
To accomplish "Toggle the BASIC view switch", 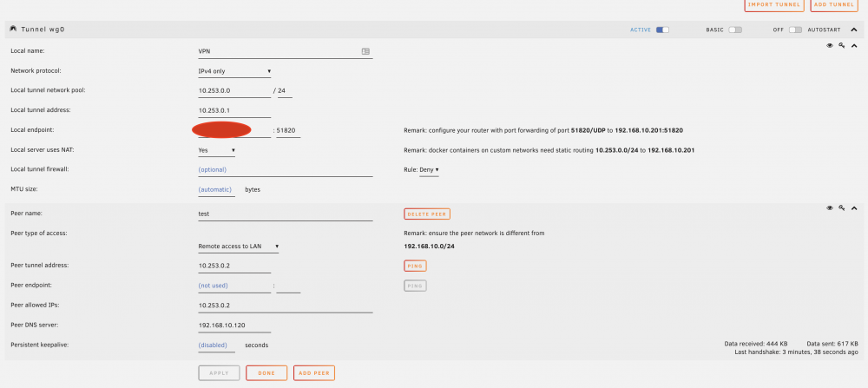I will coord(735,30).
